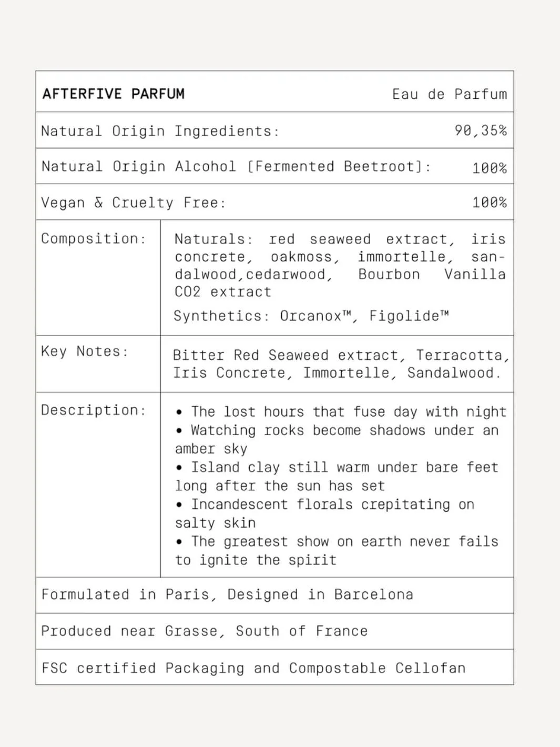
Task: Click the AFTERFIVE PARFUM title
Action: [114, 94]
